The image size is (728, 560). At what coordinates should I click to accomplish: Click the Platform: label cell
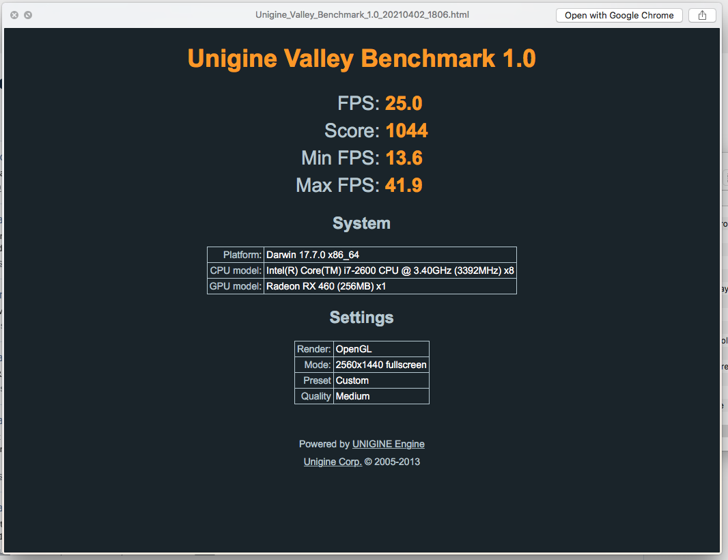(x=236, y=255)
